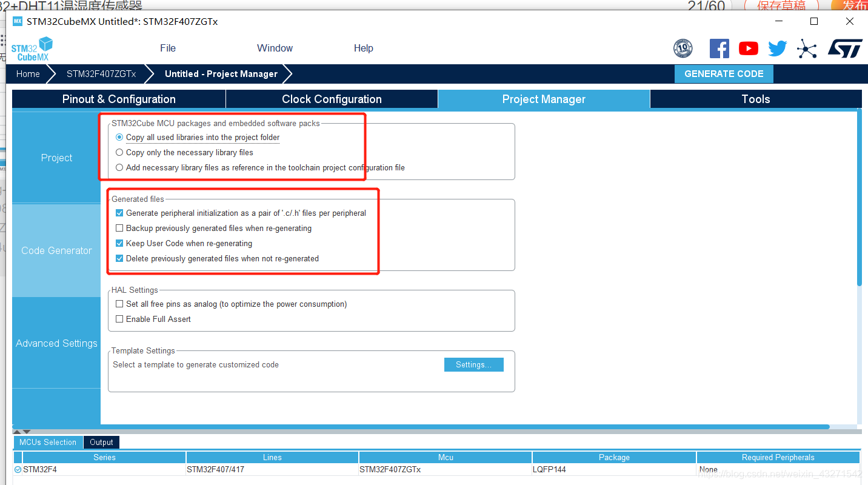
Task: Switch to the MCUs Selection tab
Action: pos(48,443)
